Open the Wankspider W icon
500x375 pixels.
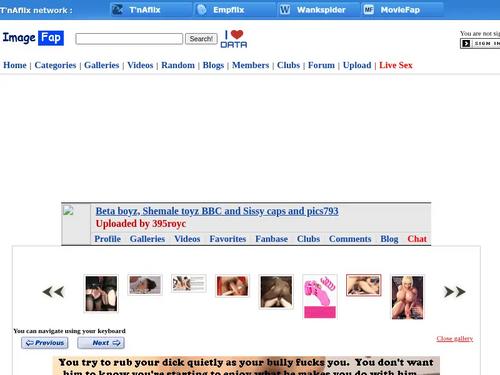pos(285,10)
